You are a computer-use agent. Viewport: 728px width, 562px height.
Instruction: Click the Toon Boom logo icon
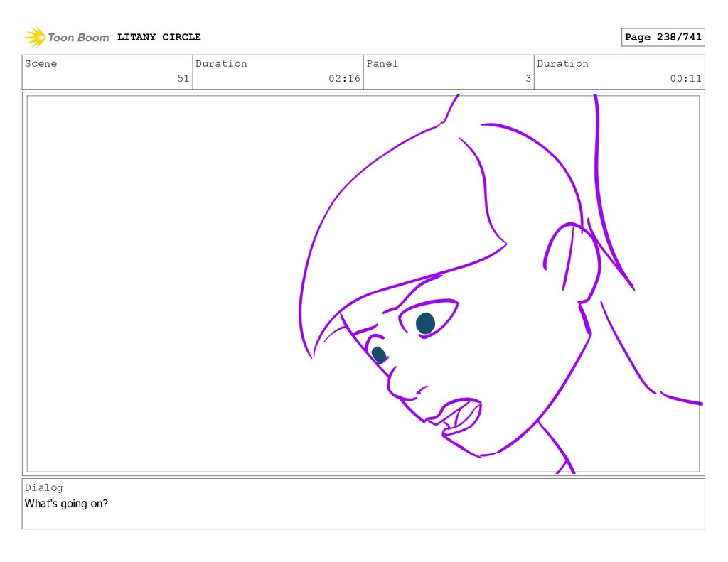point(35,37)
